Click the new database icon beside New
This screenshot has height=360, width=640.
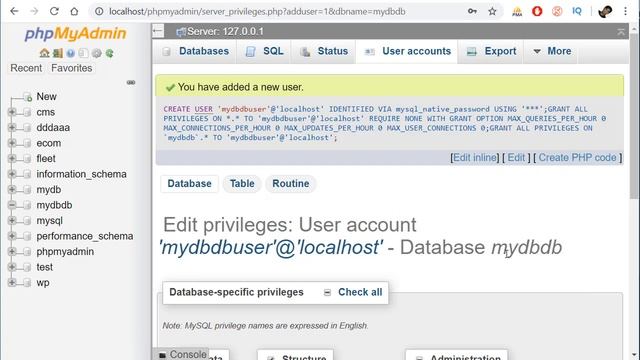[28, 97]
